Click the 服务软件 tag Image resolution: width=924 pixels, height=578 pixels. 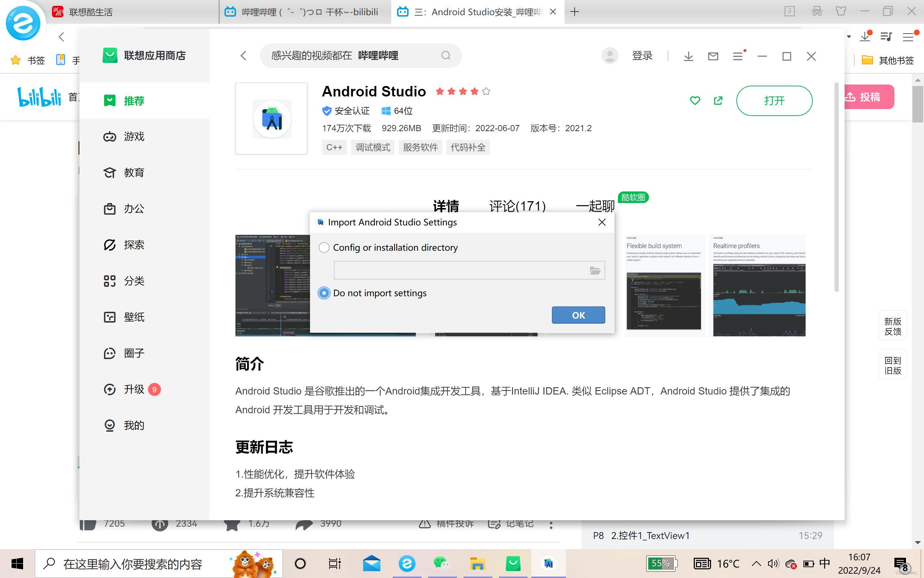coord(420,147)
